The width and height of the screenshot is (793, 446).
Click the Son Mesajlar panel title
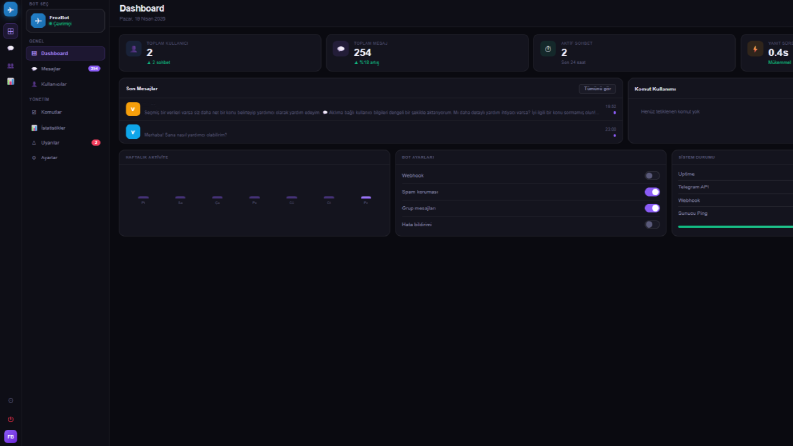[142, 88]
